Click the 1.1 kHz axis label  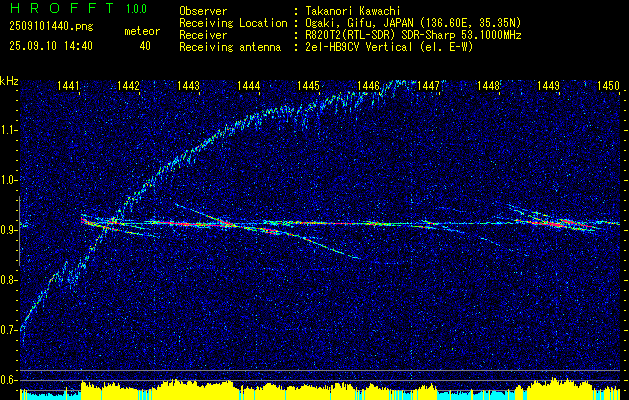[9, 130]
